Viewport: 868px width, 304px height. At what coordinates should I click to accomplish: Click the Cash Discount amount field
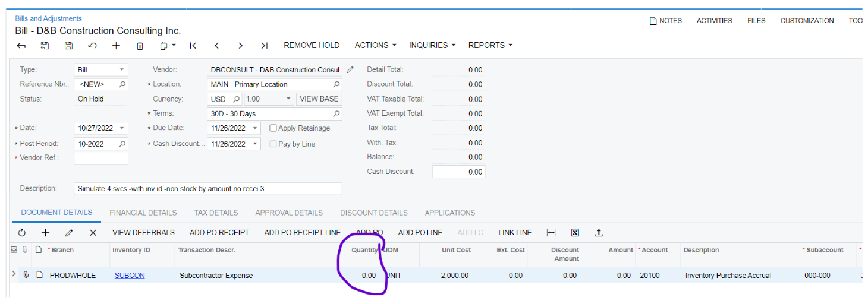pyautogui.click(x=458, y=172)
